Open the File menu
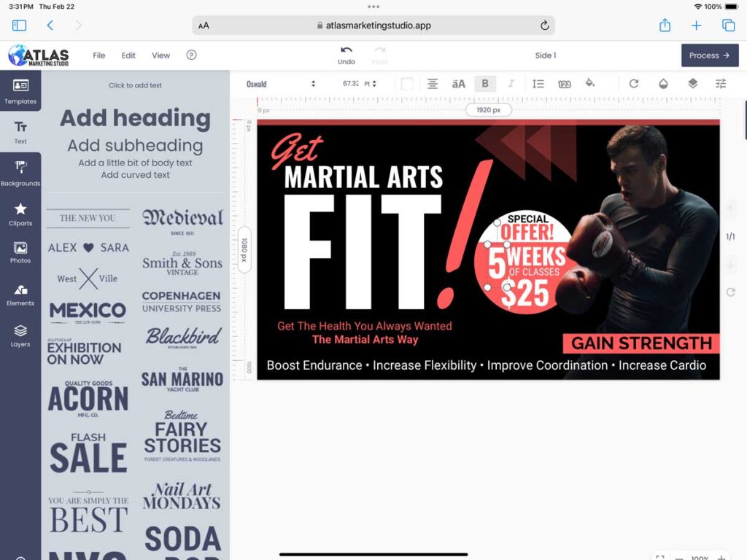 pos(99,55)
